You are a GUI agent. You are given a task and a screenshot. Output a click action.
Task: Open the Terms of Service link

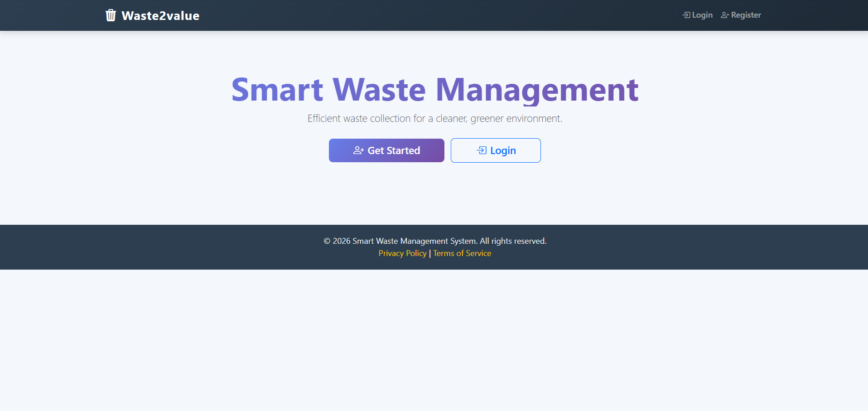(x=462, y=253)
